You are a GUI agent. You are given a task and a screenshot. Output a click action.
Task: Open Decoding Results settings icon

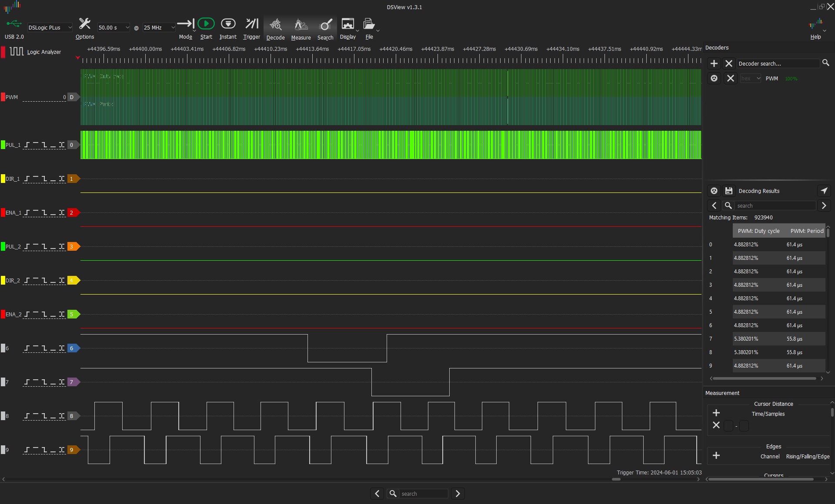click(714, 191)
